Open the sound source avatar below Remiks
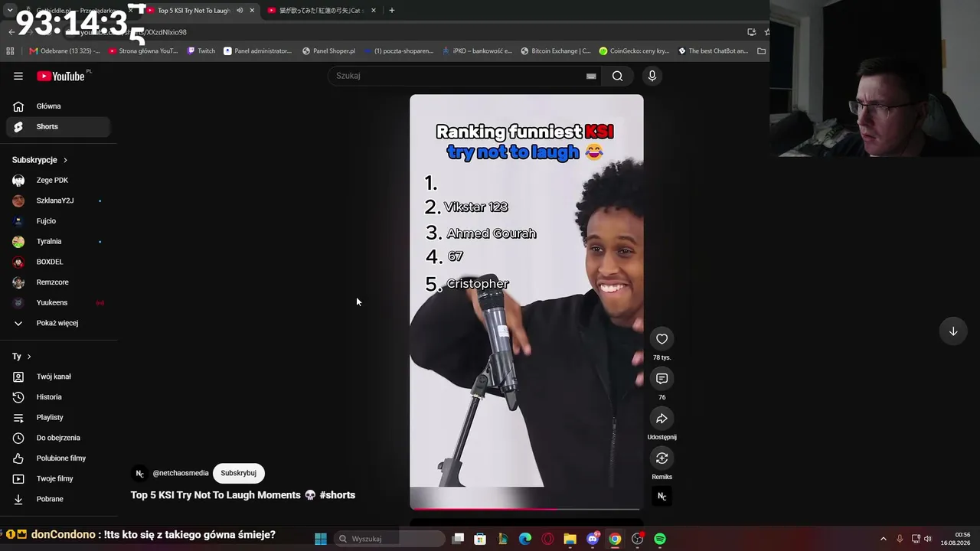This screenshot has width=980, height=551. tap(661, 496)
